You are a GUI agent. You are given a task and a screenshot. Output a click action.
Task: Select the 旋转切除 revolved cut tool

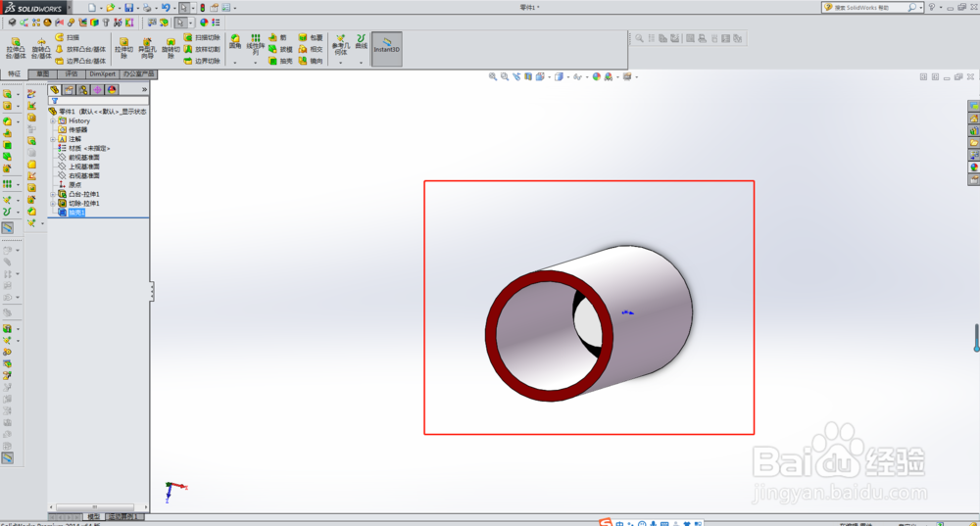coord(171,48)
